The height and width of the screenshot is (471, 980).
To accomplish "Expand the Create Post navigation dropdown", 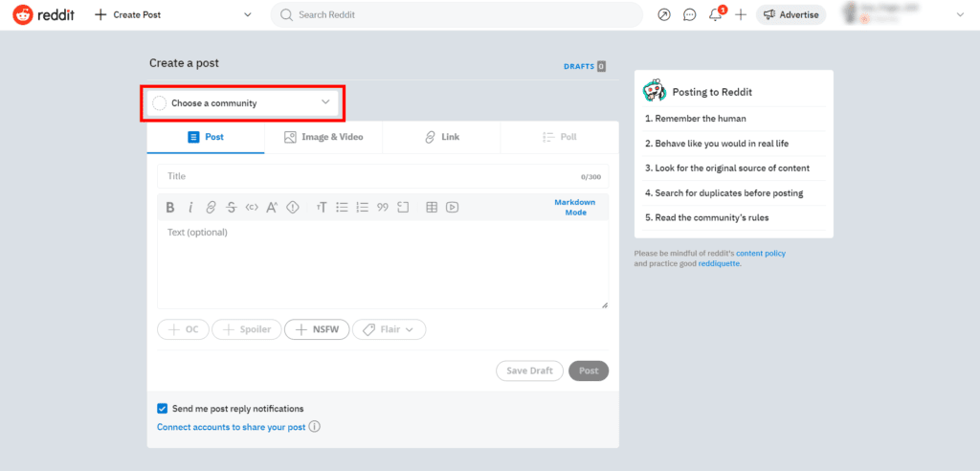I will [248, 14].
